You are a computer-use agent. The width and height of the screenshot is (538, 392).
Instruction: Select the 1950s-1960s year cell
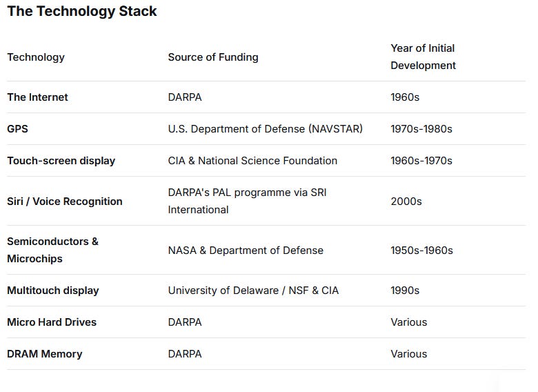point(421,251)
